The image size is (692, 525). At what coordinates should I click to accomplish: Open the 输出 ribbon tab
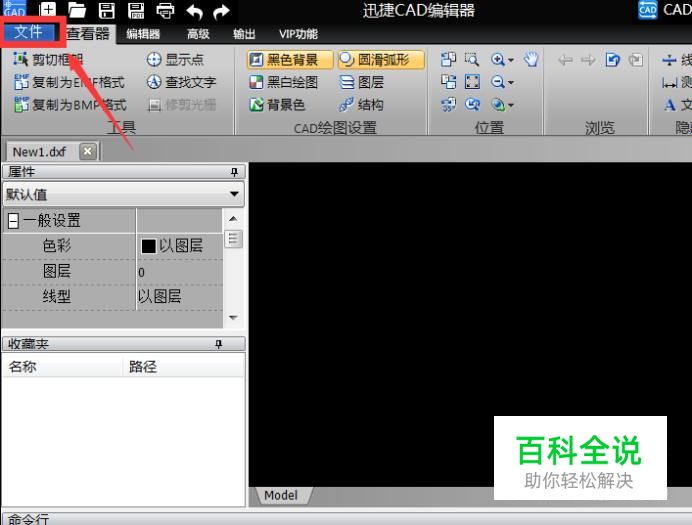[244, 34]
